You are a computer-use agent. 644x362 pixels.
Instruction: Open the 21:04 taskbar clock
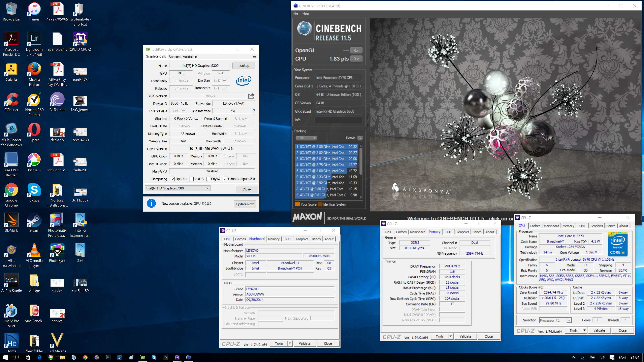point(635,357)
